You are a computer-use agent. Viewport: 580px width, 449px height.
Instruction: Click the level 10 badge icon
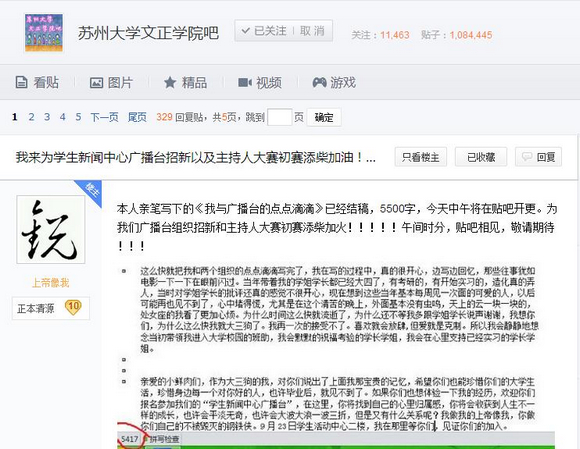(73, 307)
